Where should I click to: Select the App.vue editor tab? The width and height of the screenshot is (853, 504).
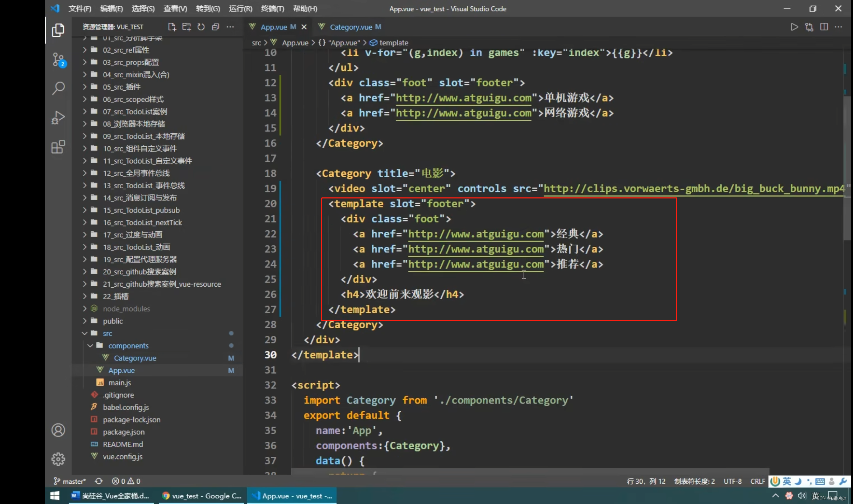click(274, 27)
